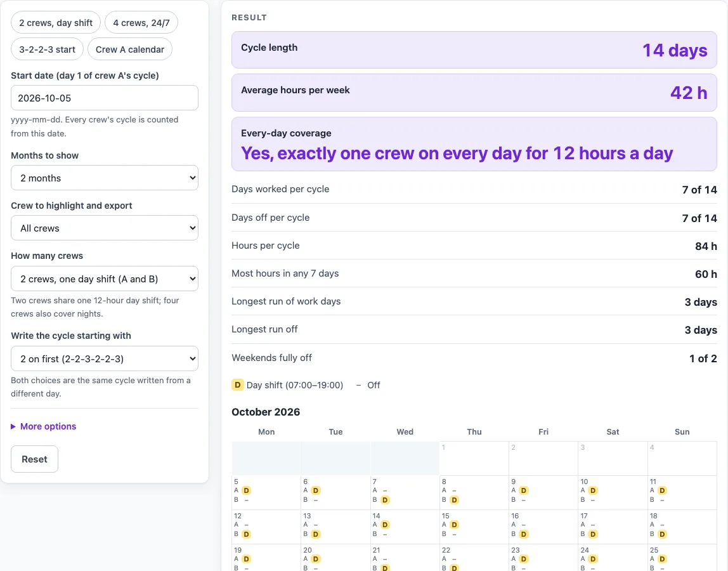Click the Reset button
The image size is (728, 571).
(x=34, y=459)
